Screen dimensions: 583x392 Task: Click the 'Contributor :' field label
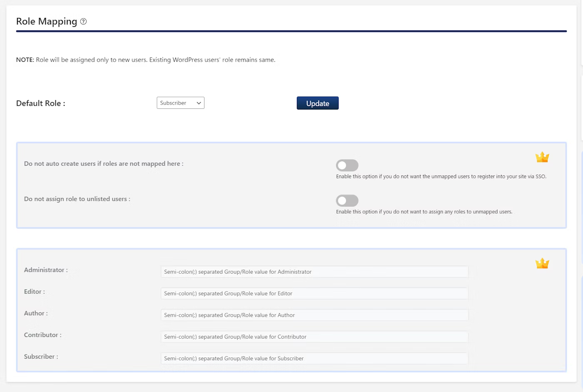coord(43,335)
